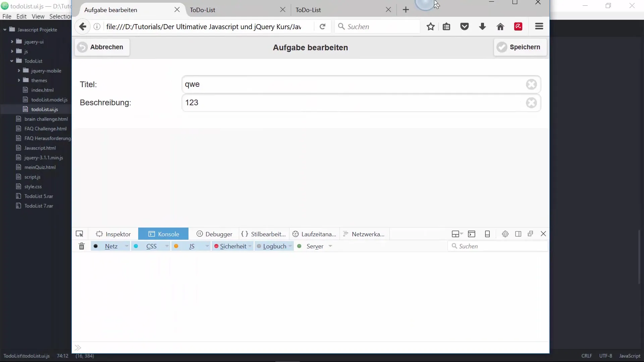Open a new browser tab with the plus

point(406,10)
